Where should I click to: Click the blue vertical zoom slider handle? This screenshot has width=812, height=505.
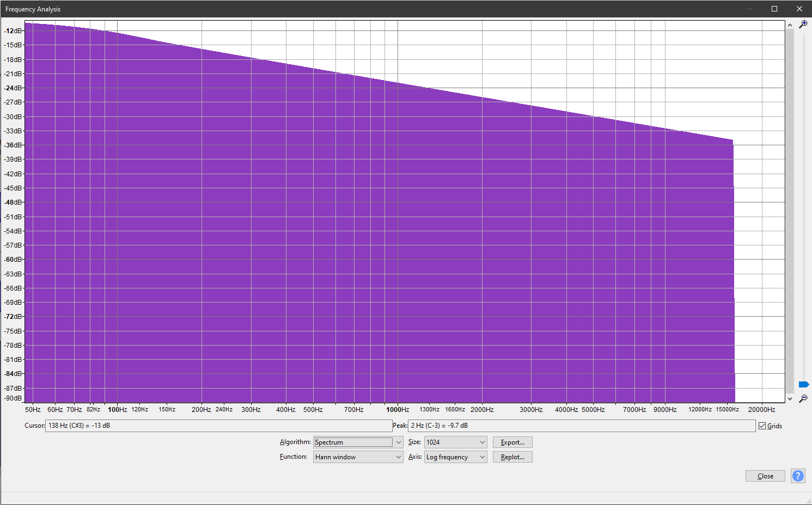click(803, 385)
